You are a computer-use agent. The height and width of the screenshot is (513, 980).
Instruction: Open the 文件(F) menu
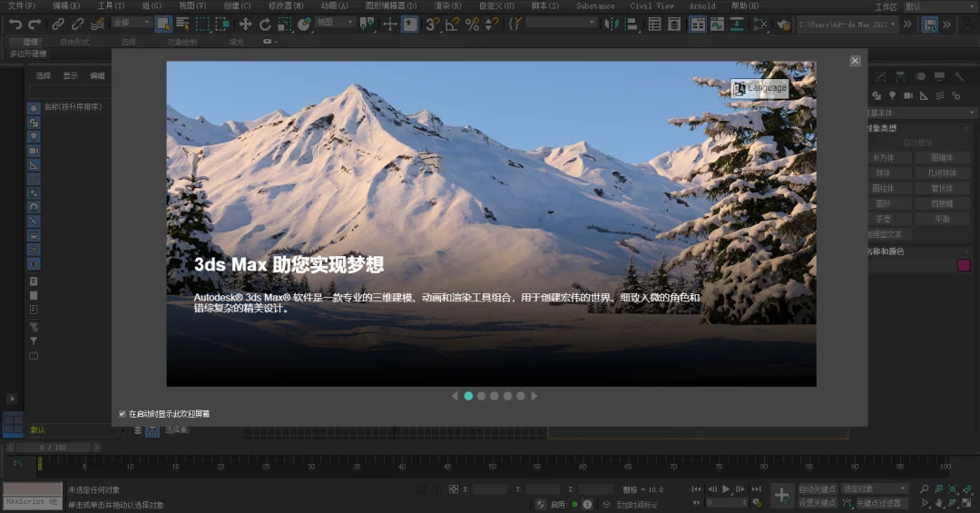[21, 5]
